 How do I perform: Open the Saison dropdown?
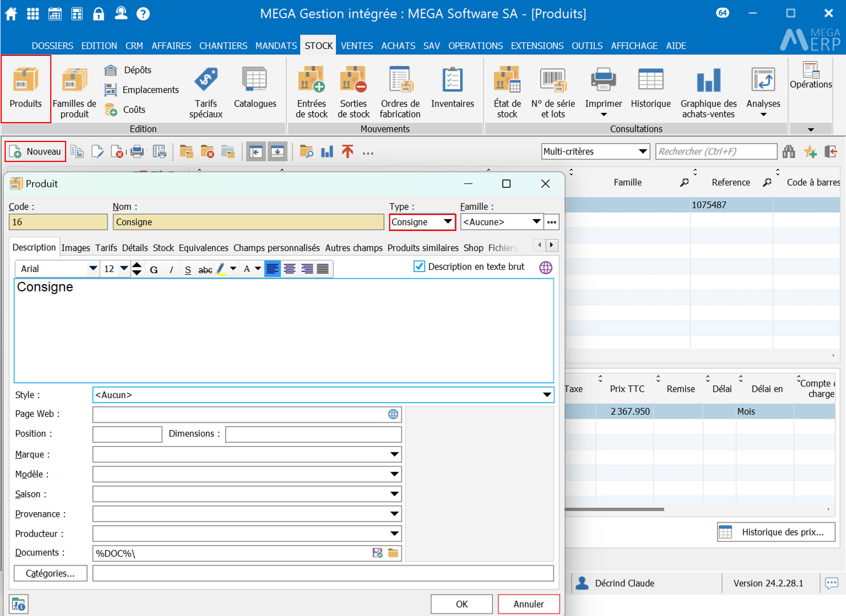pyautogui.click(x=394, y=494)
